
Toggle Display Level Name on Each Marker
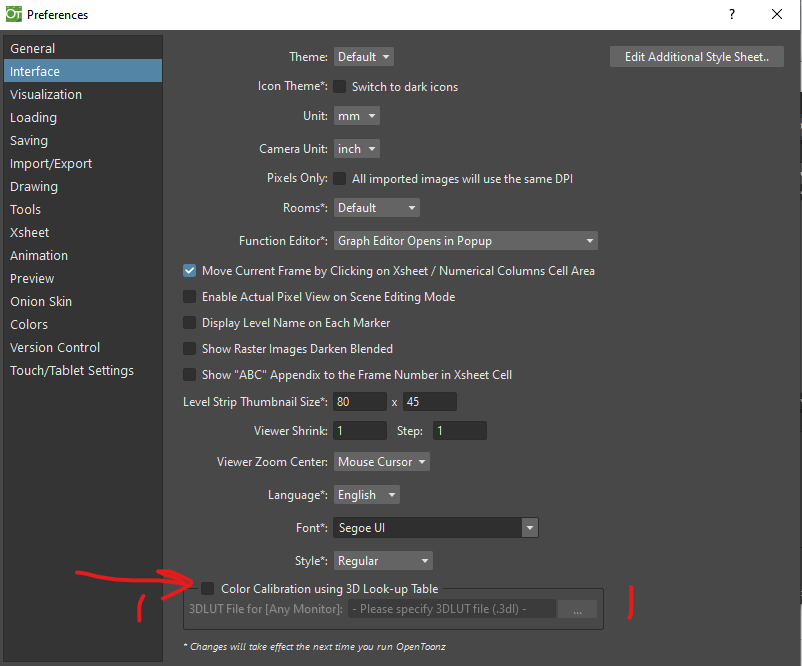click(x=189, y=322)
